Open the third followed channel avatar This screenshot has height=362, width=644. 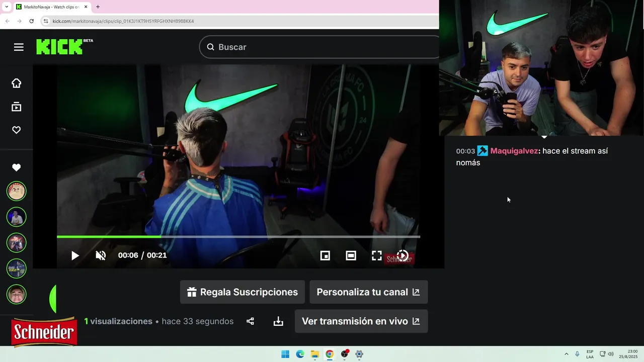click(x=16, y=242)
